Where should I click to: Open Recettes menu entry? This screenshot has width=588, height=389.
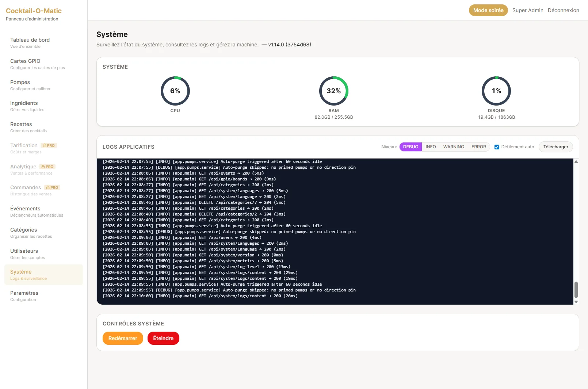(43, 127)
